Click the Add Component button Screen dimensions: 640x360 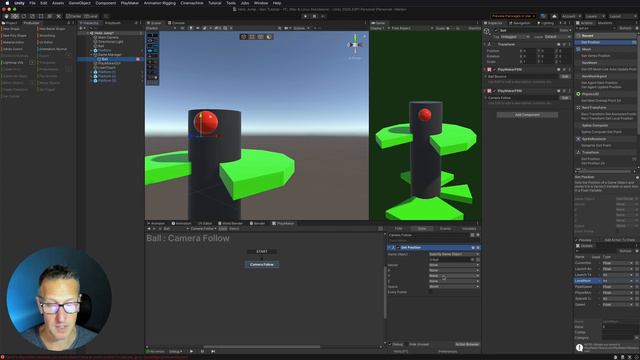pyautogui.click(x=527, y=115)
